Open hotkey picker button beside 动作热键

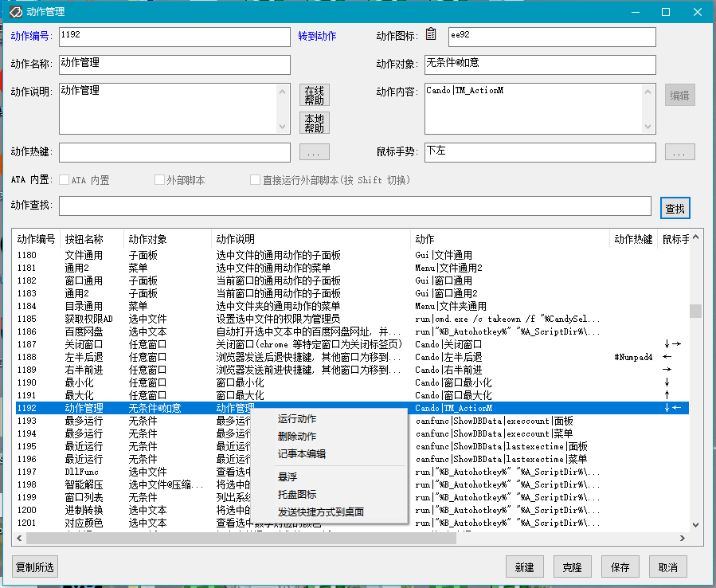314,152
